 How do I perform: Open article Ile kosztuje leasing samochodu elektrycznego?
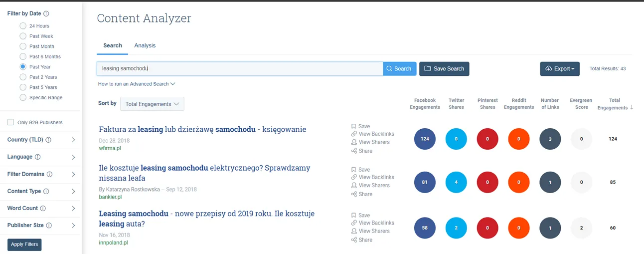point(204,173)
